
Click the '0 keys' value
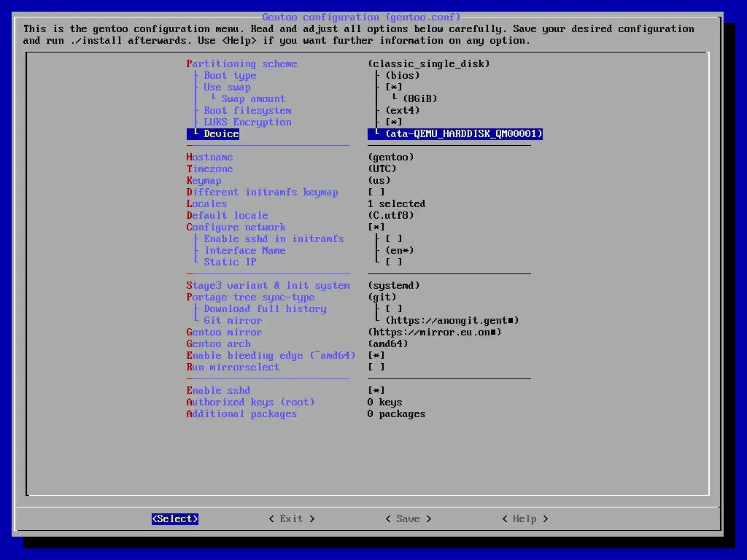tap(385, 402)
